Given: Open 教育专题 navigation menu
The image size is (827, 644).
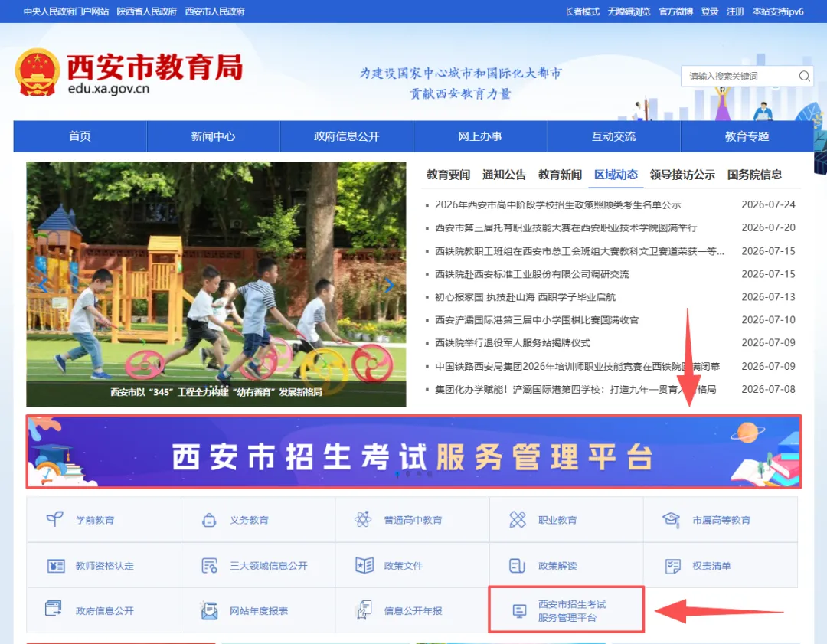Looking at the screenshot, I should pyautogui.click(x=747, y=136).
